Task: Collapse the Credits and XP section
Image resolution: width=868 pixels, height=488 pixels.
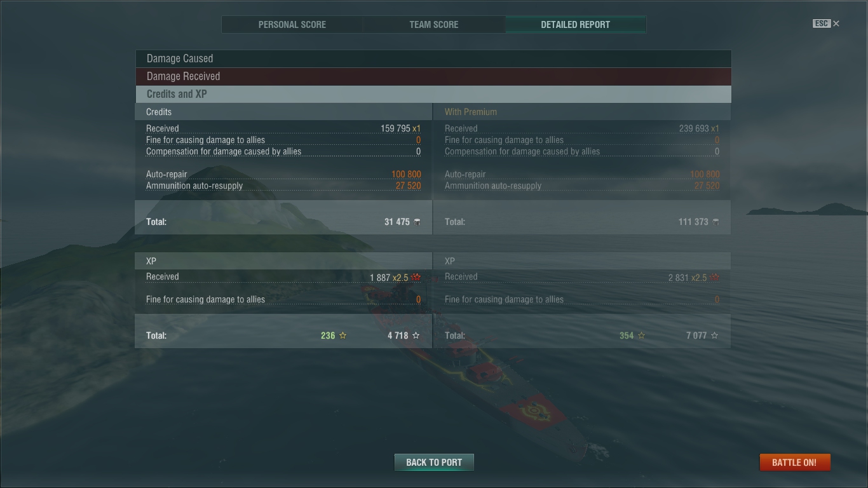Action: [433, 94]
